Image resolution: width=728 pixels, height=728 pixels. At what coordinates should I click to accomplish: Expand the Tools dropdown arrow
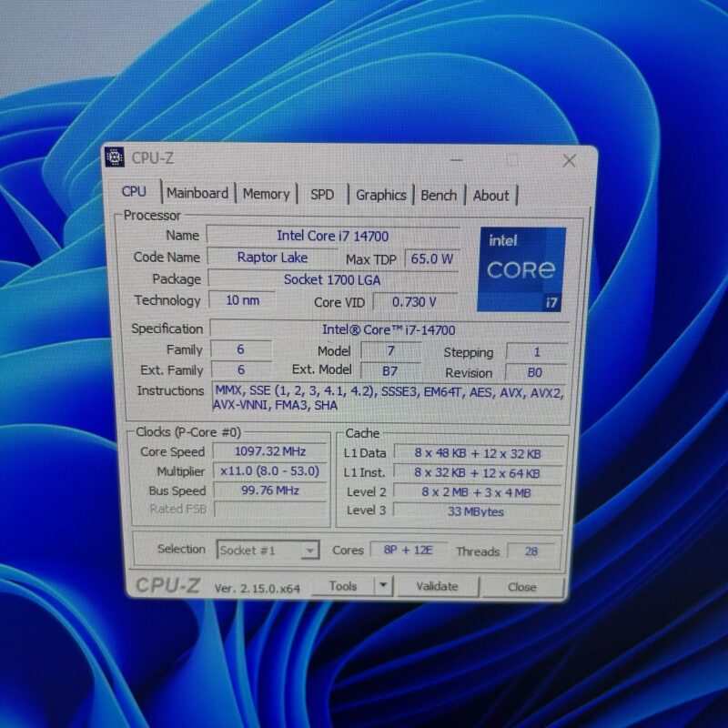(x=383, y=586)
